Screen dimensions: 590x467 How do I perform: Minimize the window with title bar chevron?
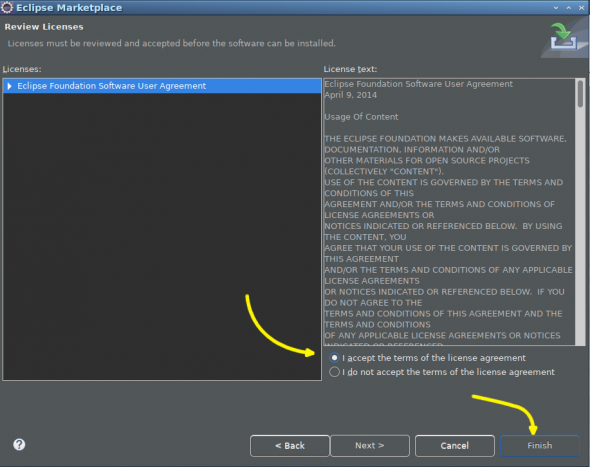[x=556, y=8]
